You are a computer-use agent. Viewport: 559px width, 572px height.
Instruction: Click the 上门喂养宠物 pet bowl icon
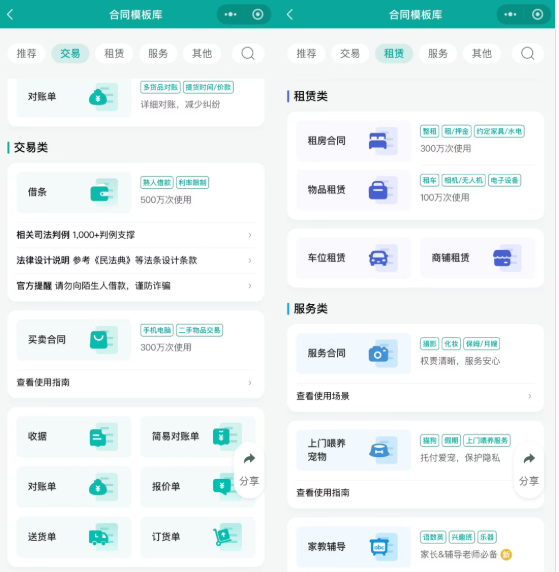(x=383, y=450)
